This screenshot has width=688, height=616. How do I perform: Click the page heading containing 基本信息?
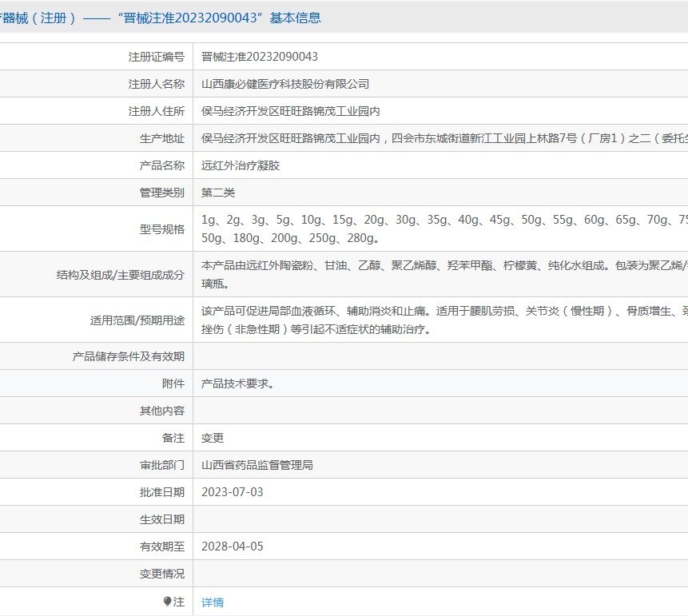click(x=161, y=18)
